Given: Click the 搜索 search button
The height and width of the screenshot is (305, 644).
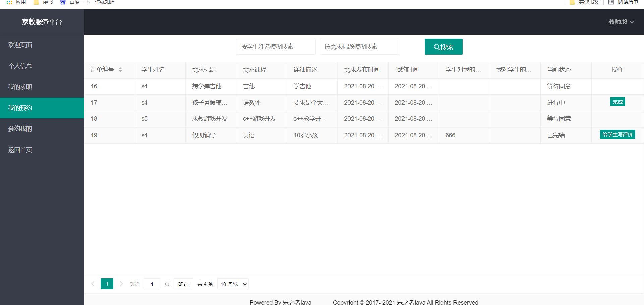Looking at the screenshot, I should 443,47.
